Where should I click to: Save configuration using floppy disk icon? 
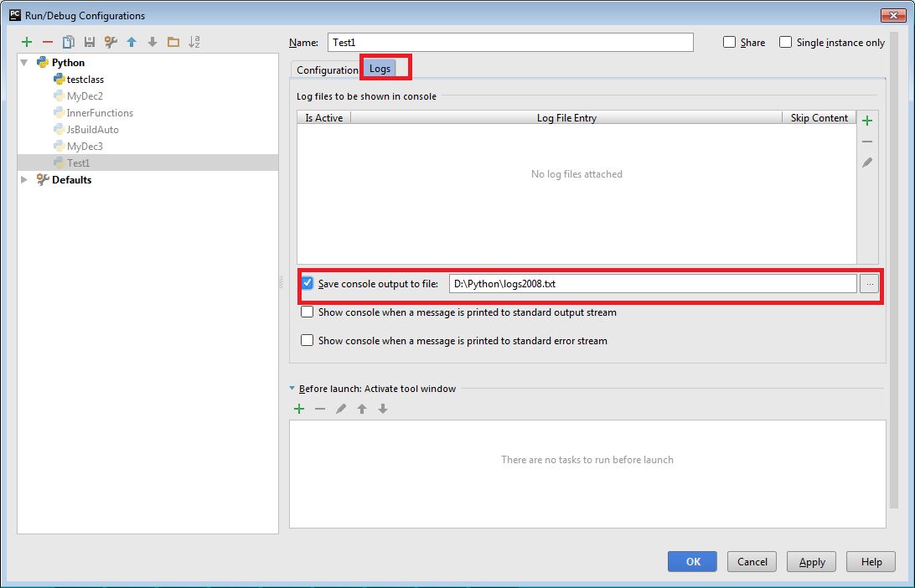tap(90, 42)
